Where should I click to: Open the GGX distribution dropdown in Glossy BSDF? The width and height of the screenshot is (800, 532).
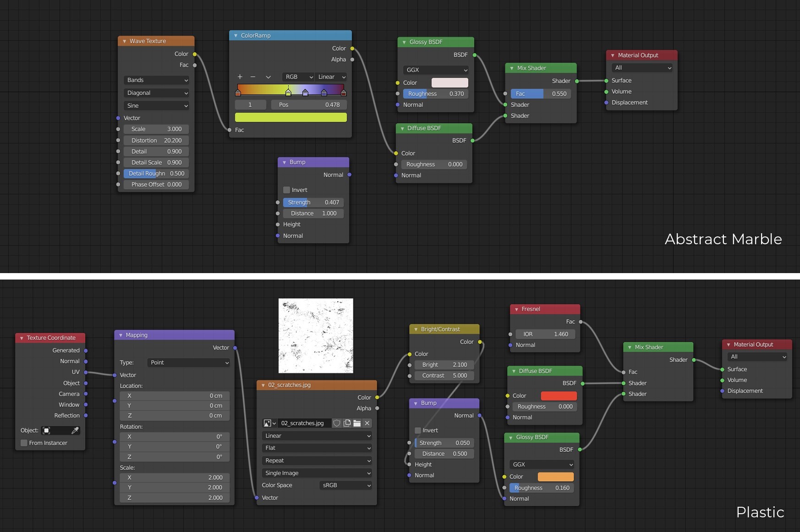pyautogui.click(x=435, y=70)
